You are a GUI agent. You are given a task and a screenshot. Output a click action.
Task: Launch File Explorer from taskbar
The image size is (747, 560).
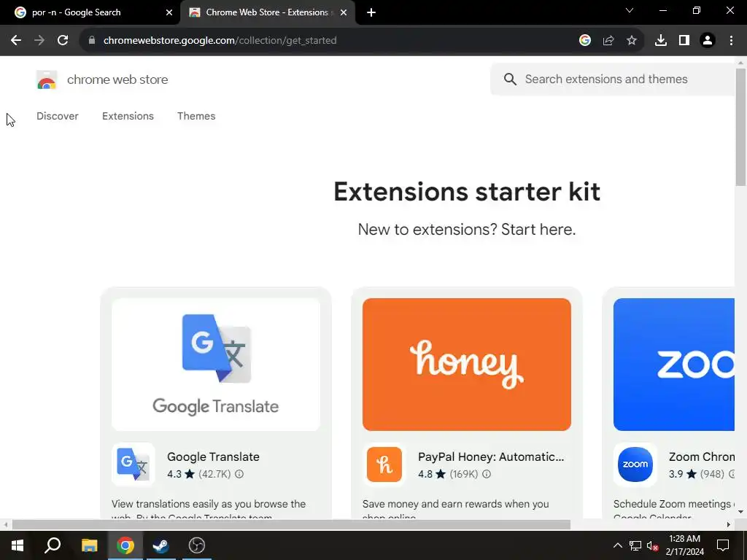(89, 545)
